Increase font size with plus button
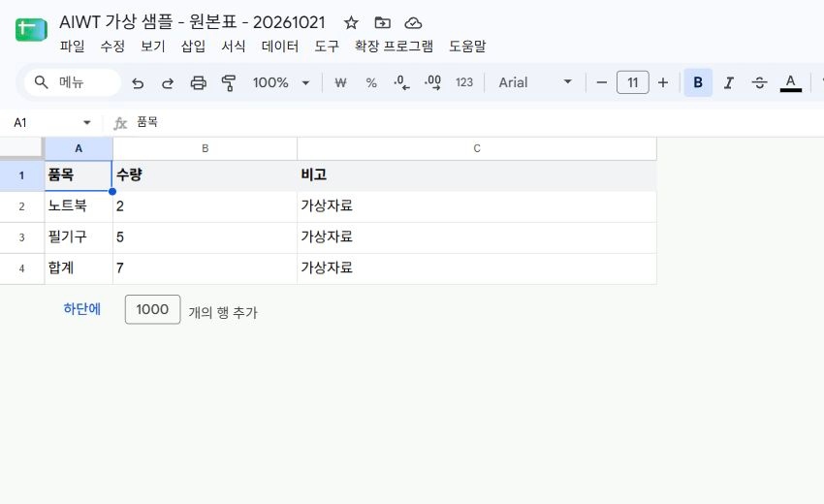The width and height of the screenshot is (824, 504). [663, 82]
